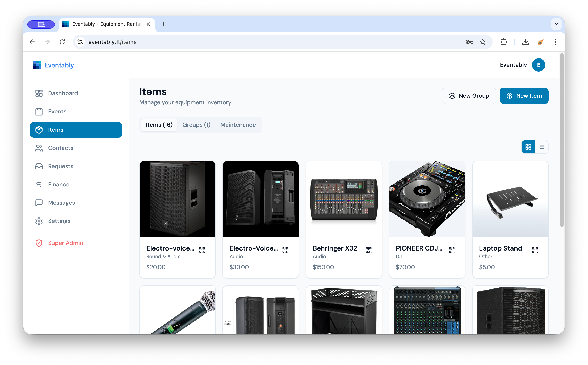
Task: Click the Laptop Stand item title
Action: click(501, 248)
